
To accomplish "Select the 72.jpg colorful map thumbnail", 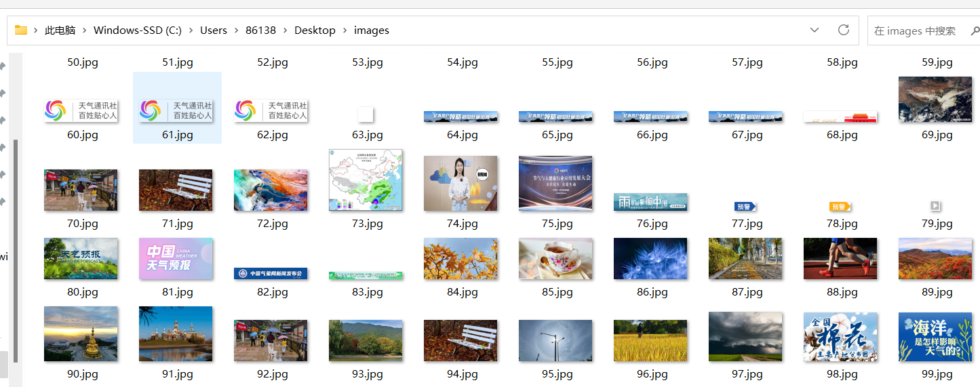I will coord(271,190).
